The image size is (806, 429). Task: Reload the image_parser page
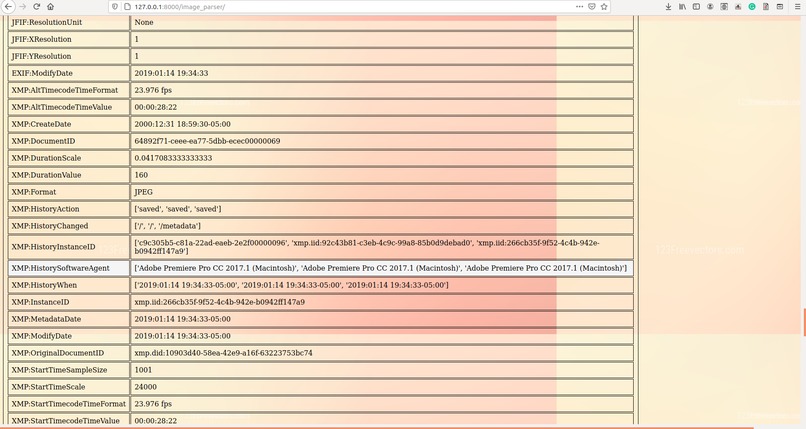(36, 7)
